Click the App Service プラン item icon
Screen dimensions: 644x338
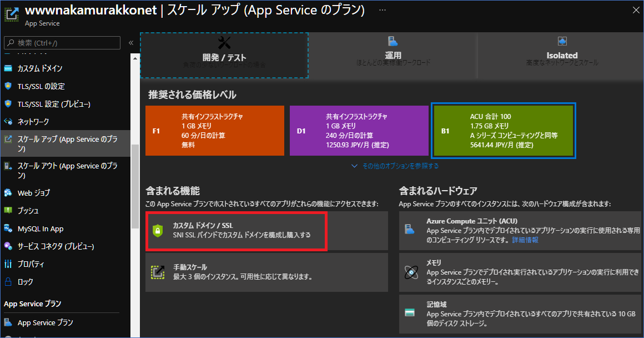click(x=8, y=322)
